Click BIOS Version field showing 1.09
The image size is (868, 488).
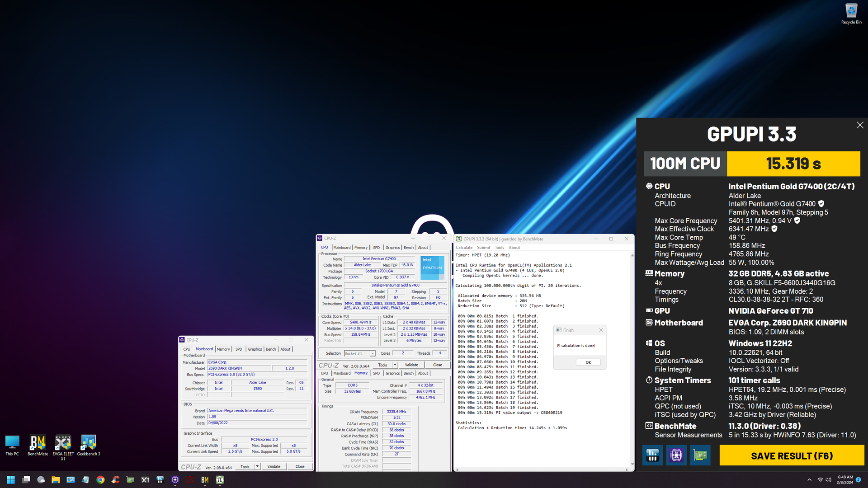(257, 417)
